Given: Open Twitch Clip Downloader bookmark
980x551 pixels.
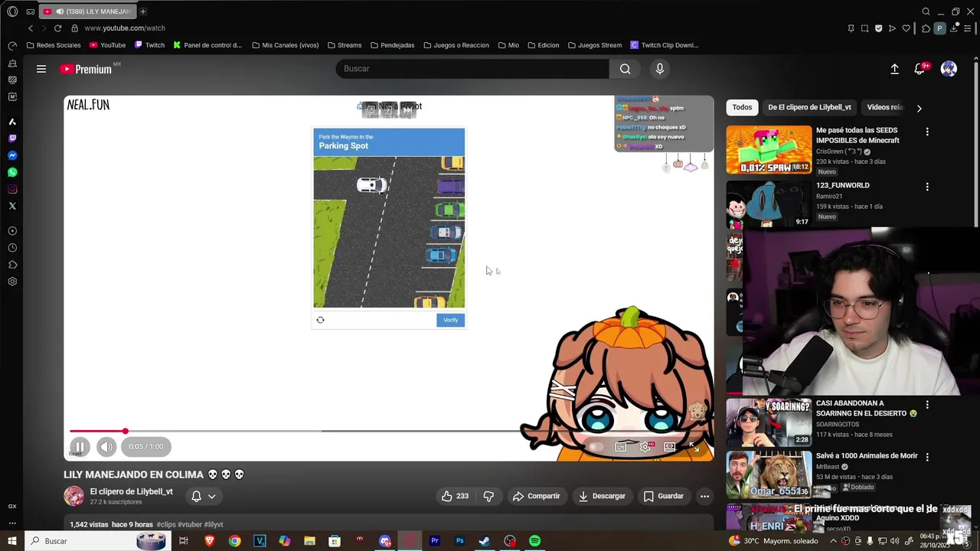Looking at the screenshot, I should coord(664,45).
